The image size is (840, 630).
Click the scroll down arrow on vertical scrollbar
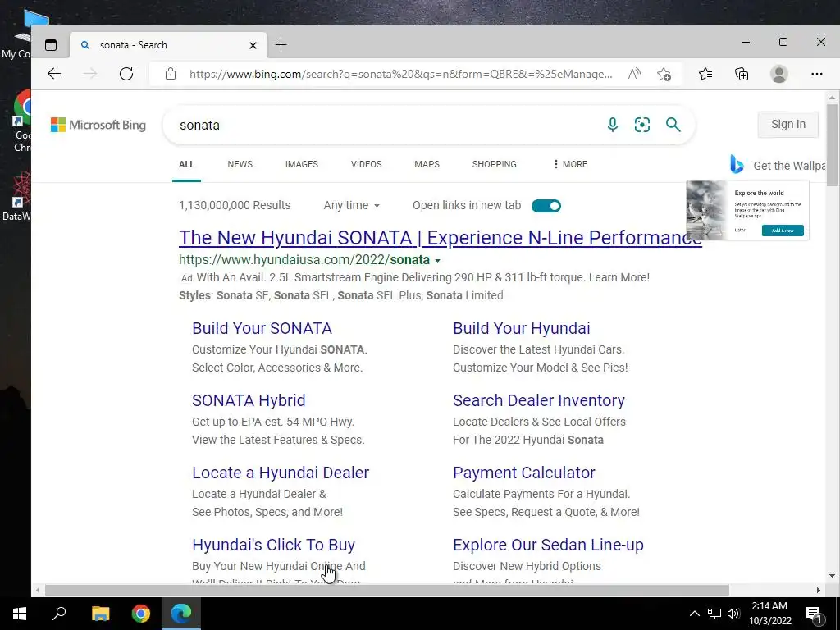(x=832, y=576)
